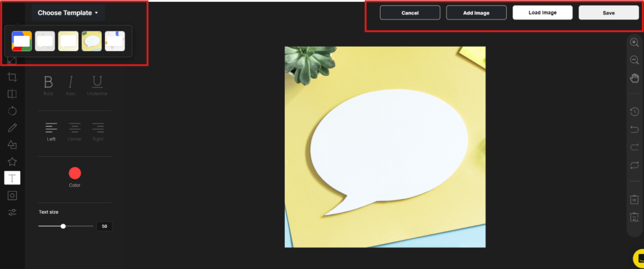Select the Rotate tool

coord(12,111)
